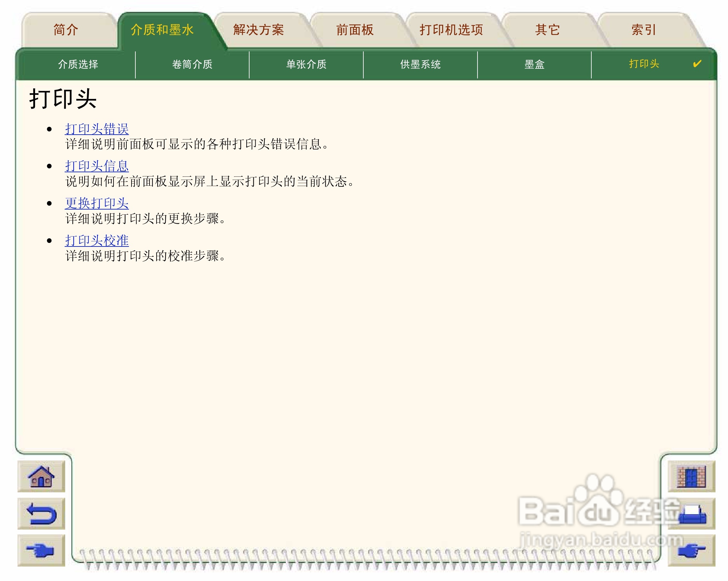Select 介质选择 in the green submenu
Image resolution: width=728 pixels, height=581 pixels.
coord(78,64)
